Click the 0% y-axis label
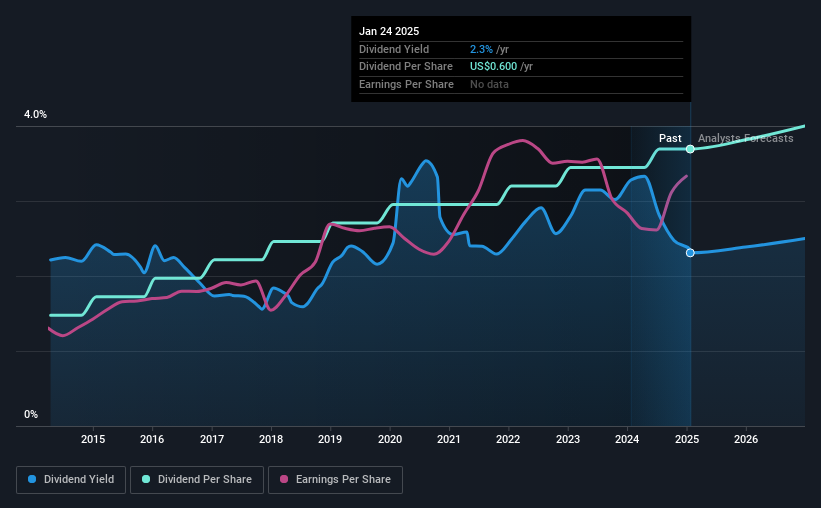Image resolution: width=821 pixels, height=508 pixels. click(31, 414)
